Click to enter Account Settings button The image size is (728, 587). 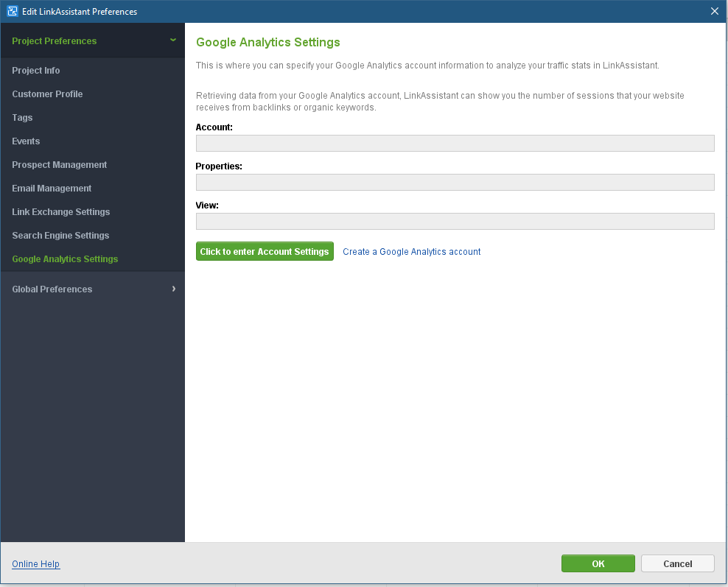click(x=265, y=251)
